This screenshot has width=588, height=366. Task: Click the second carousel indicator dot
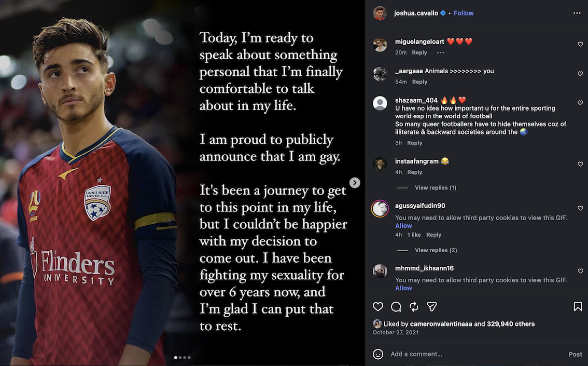point(180,357)
